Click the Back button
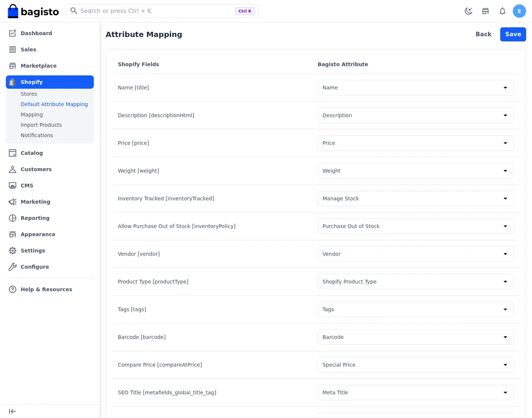Viewport: 532px width, 418px height. coord(484,34)
